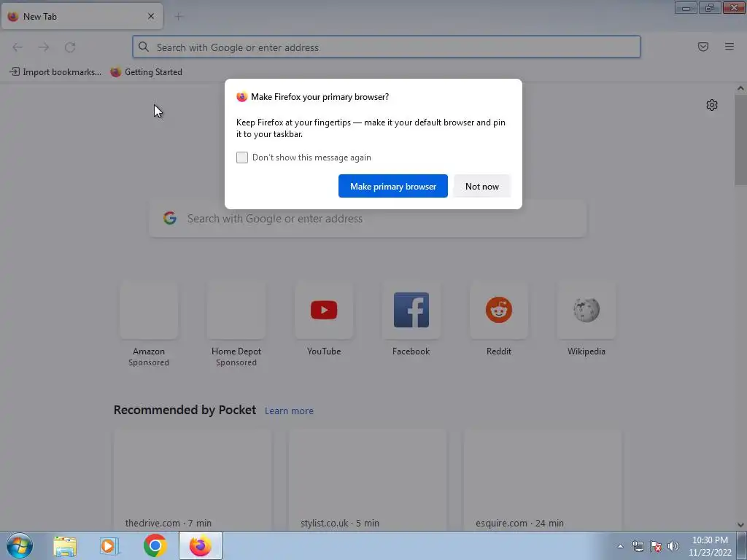Click the Make primary browser button
Viewport: 747px width, 560px height.
[x=393, y=186]
